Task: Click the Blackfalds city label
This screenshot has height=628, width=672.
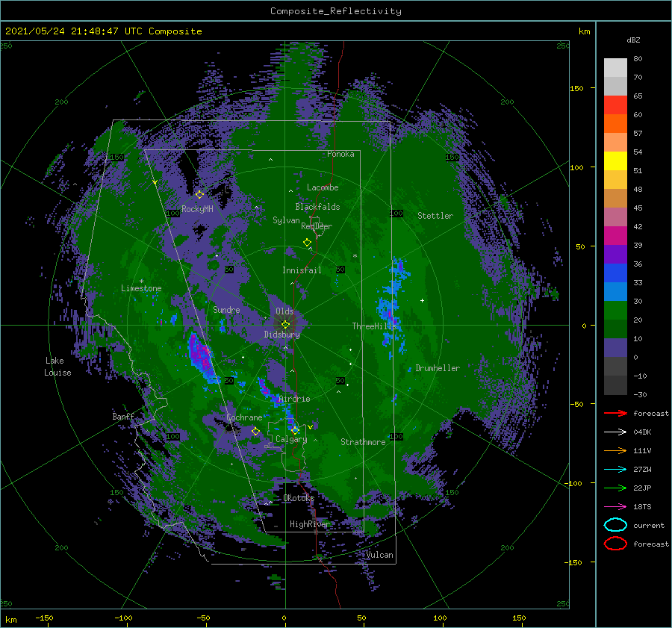Action: [317, 207]
